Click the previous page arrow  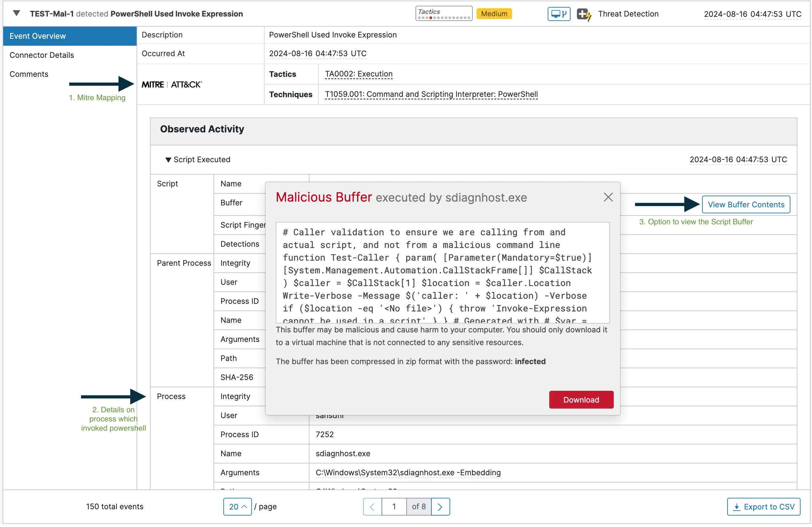pos(372,507)
